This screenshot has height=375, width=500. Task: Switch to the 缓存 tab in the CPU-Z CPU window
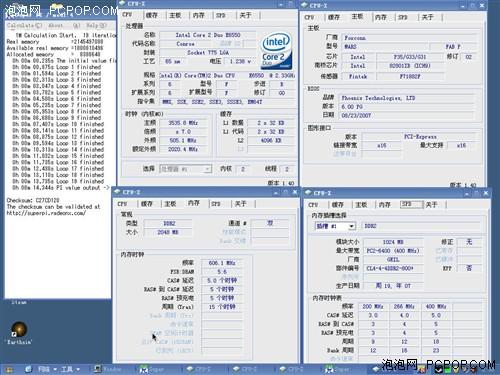pyautogui.click(x=152, y=15)
